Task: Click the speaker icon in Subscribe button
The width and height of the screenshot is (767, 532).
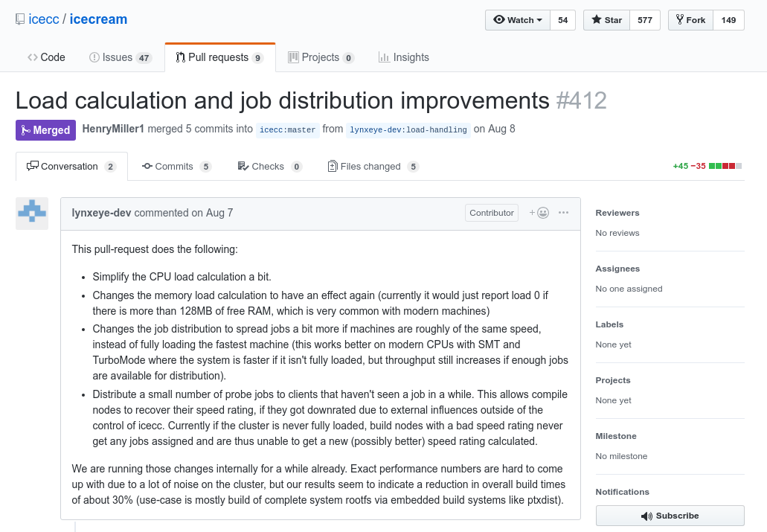Action: click(x=646, y=516)
